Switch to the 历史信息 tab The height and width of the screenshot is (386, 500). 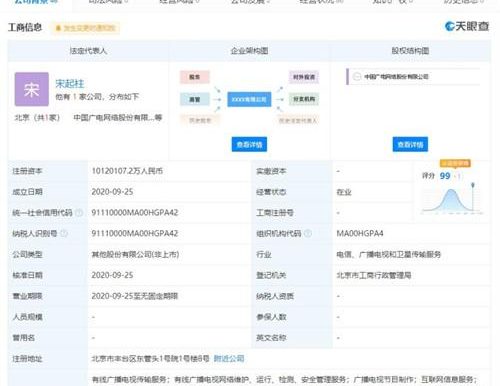coord(464,2)
